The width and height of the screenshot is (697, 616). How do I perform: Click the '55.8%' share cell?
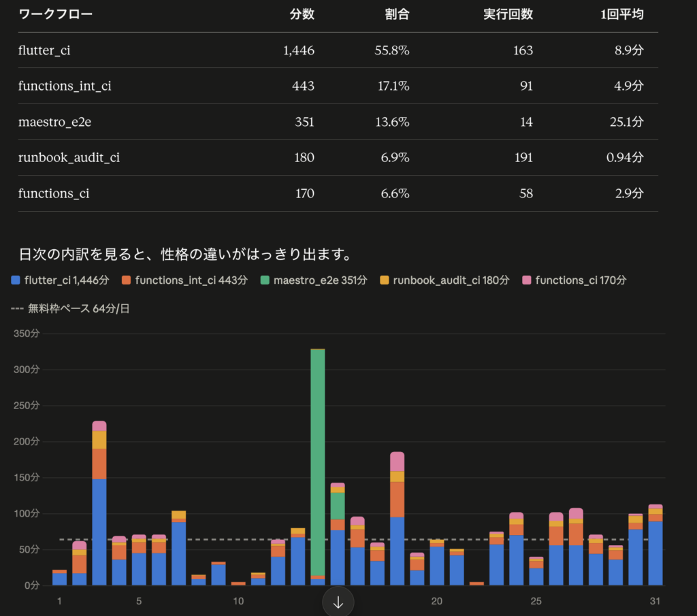coord(391,50)
